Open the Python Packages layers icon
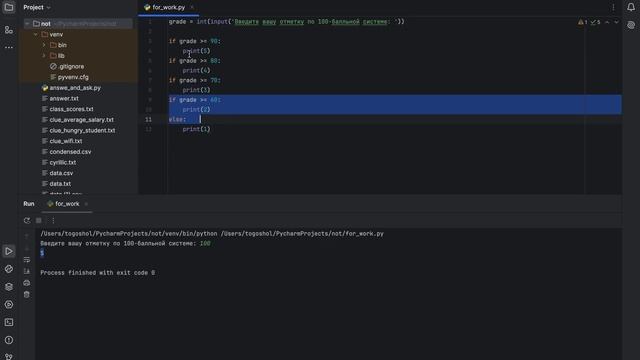The height and width of the screenshot is (360, 640). click(9, 287)
